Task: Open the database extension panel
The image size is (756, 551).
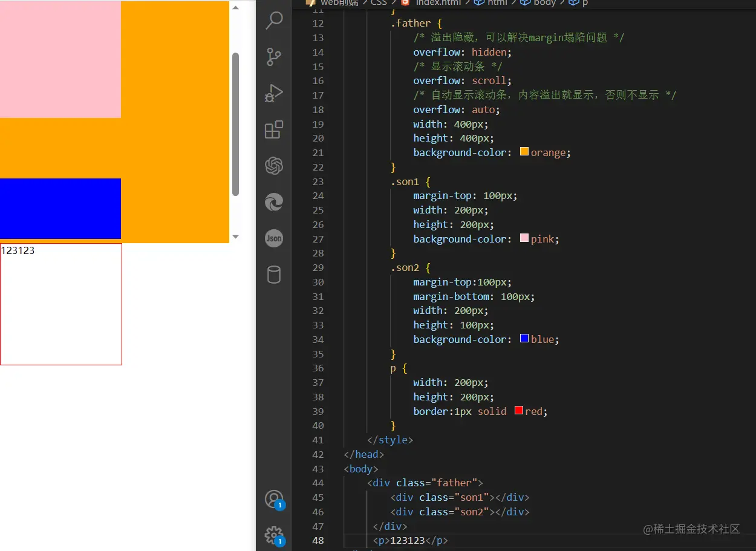Action: pos(274,275)
